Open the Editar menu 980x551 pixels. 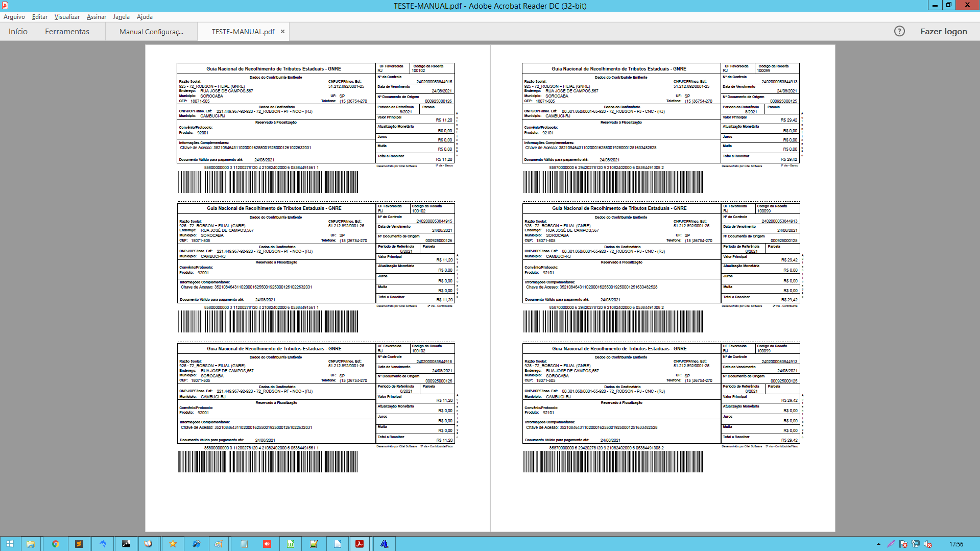click(x=40, y=17)
